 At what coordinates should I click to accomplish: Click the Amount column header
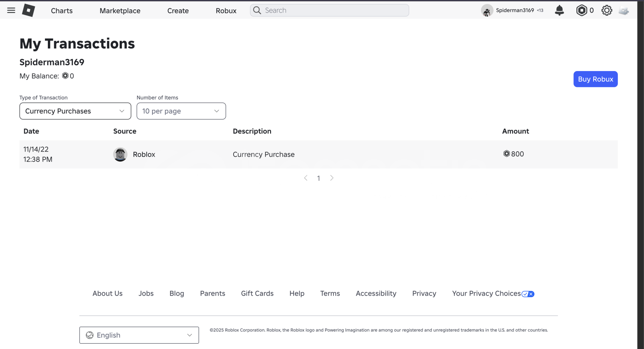[516, 131]
